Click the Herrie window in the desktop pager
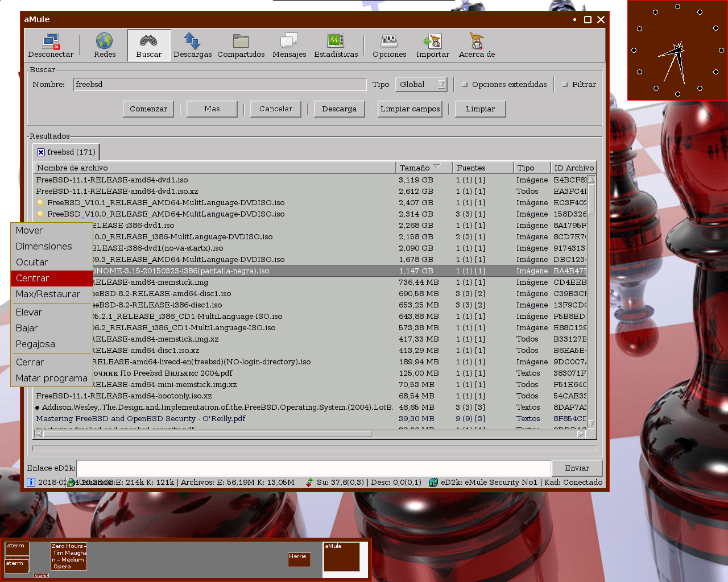The width and height of the screenshot is (728, 582). 300,560
